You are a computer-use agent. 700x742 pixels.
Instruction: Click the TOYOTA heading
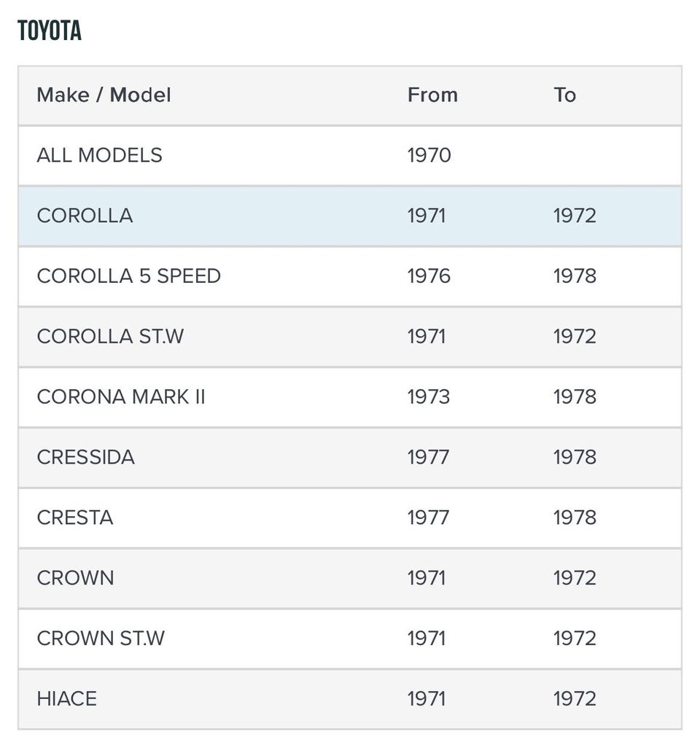(50, 31)
